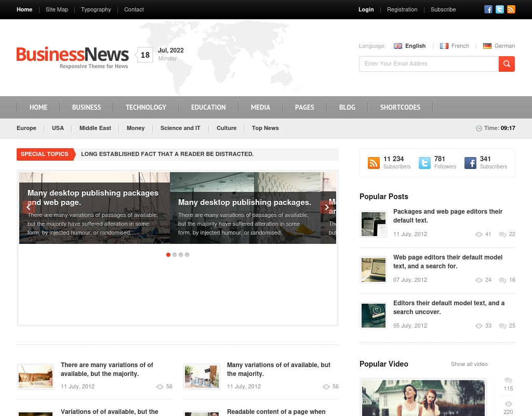This screenshot has height=416, width=532.
Task: Click the Show all video link
Action: pos(469,364)
